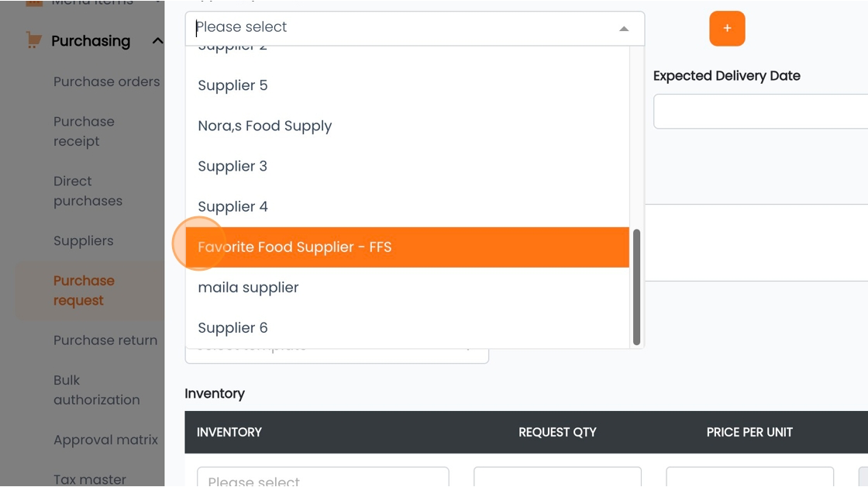Open Purchase return sidebar link
This screenshot has height=487, width=868.
(x=105, y=340)
